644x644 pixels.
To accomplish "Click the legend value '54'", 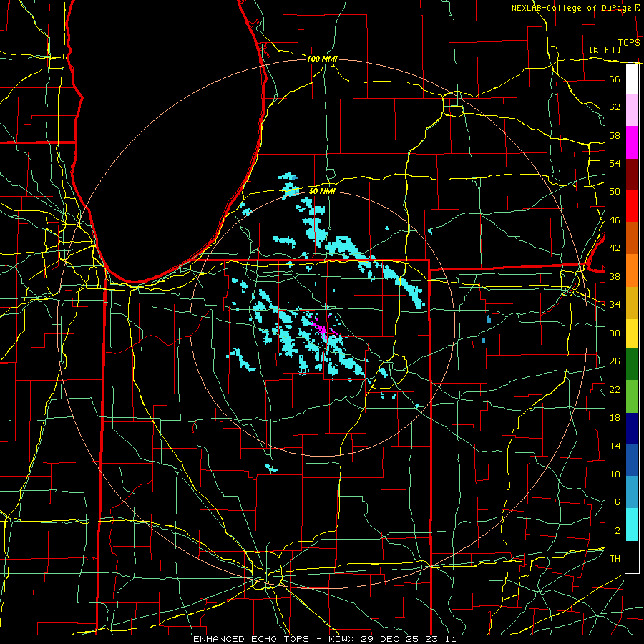I will point(615,163).
